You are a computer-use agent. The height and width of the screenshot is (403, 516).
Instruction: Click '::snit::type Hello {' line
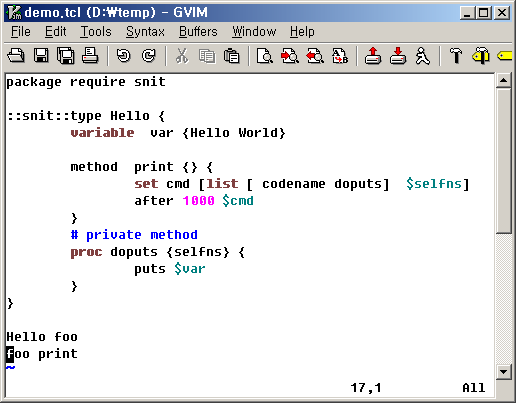(x=86, y=116)
